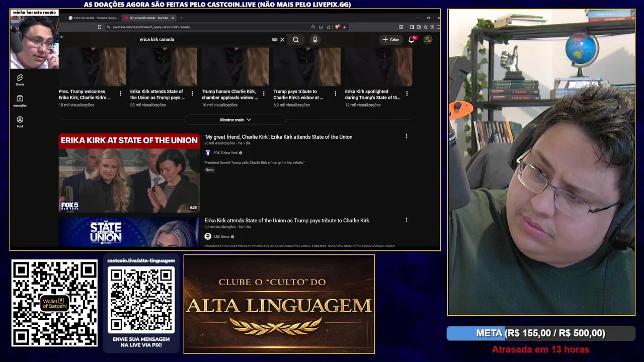This screenshot has height=362, width=644.
Task: Open options for 'Trump pays tribute' short
Action: (336, 94)
